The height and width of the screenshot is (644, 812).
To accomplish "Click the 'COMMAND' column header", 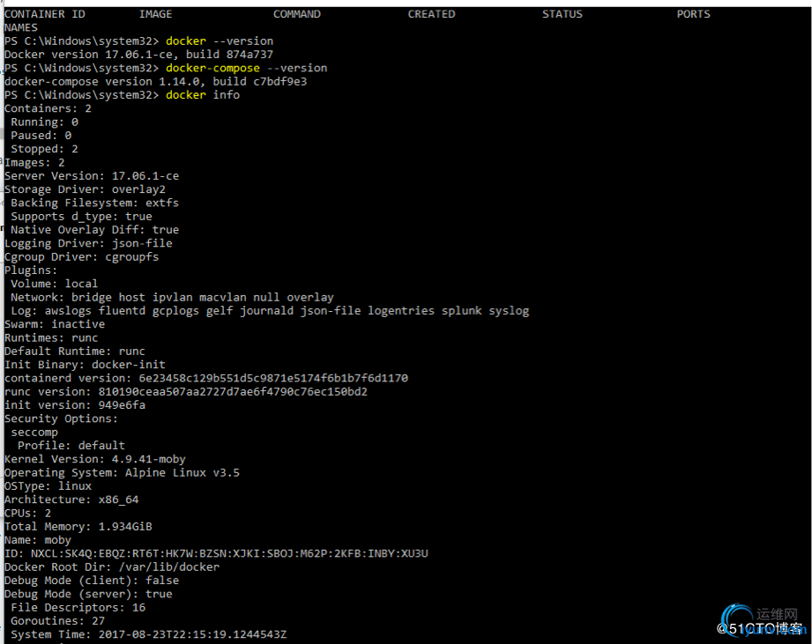I will click(297, 14).
